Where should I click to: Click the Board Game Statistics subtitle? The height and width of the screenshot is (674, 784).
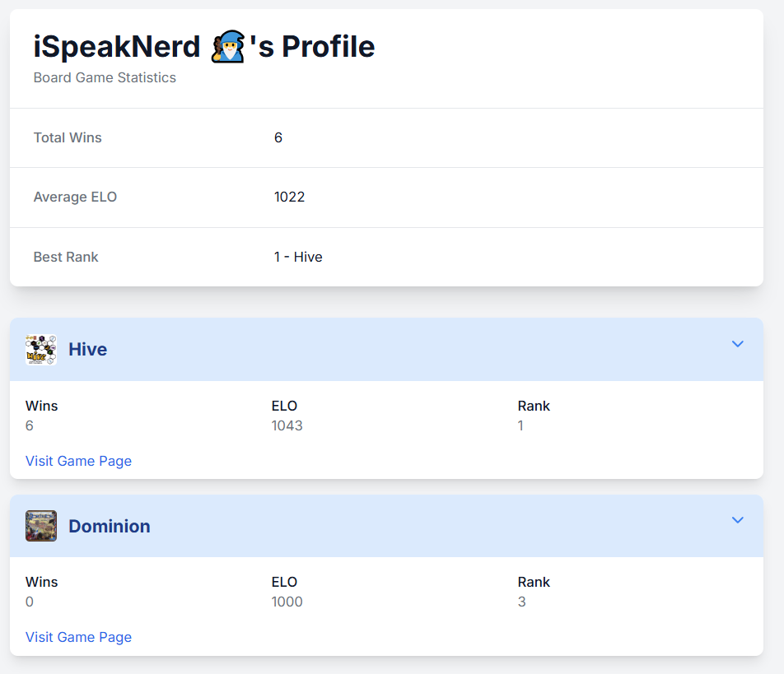(x=105, y=77)
